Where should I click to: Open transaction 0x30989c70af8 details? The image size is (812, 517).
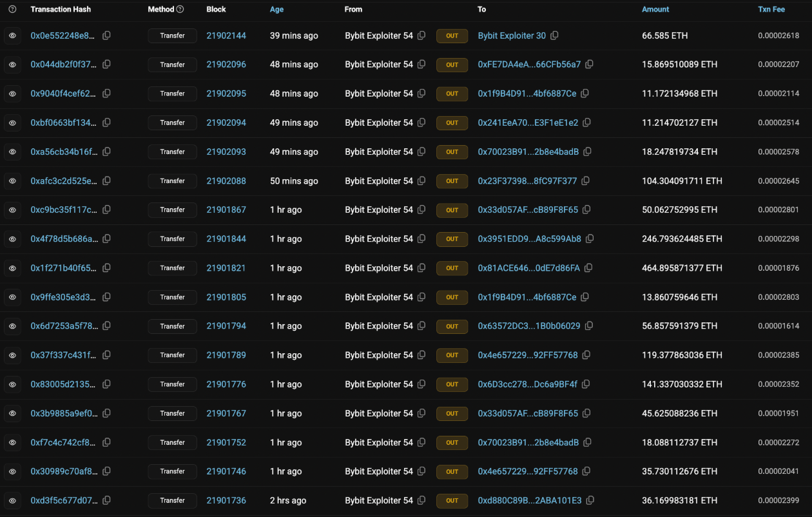point(64,471)
